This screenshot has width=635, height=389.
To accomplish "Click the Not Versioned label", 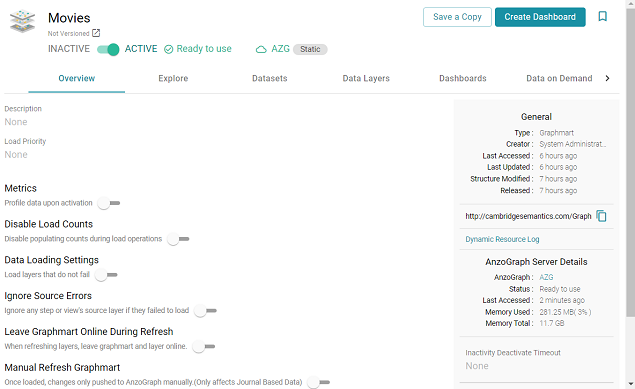I will pyautogui.click(x=68, y=34).
